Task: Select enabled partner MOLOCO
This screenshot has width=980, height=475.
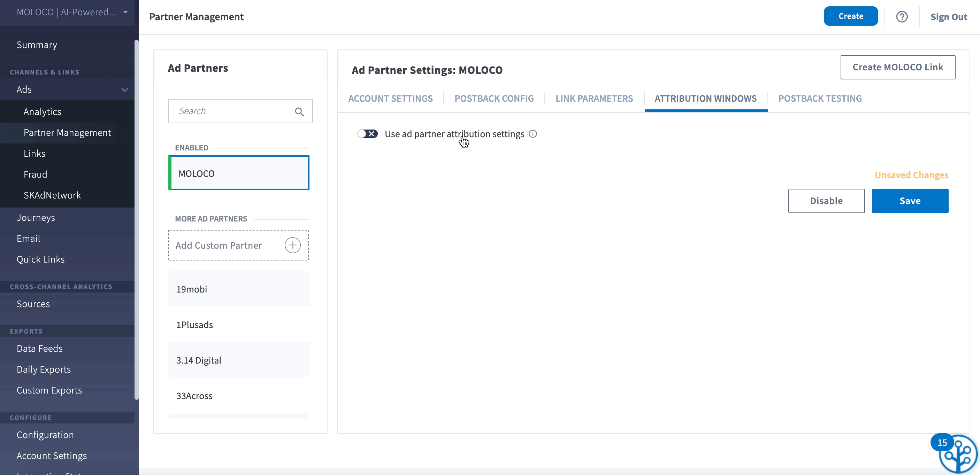Action: [x=238, y=173]
